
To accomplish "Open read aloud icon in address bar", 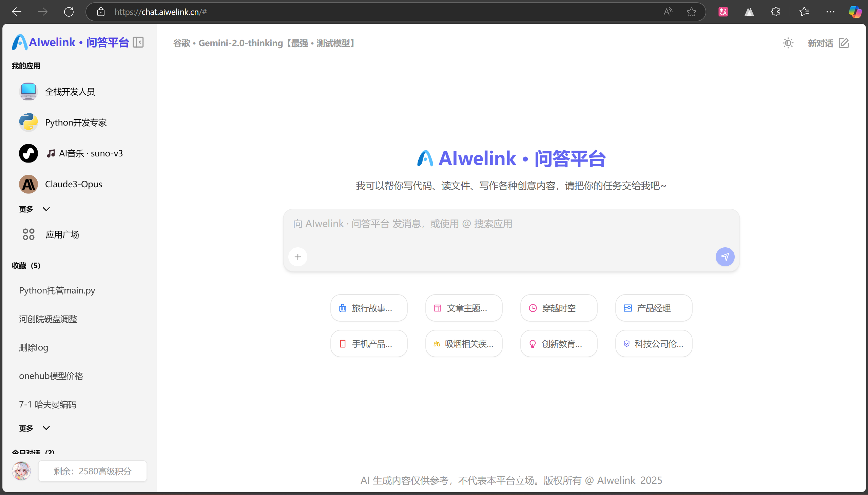I will point(668,12).
